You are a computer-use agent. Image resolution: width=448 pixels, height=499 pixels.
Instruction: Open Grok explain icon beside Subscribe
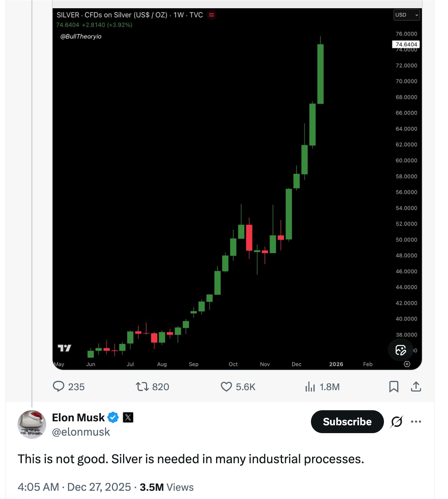click(397, 422)
